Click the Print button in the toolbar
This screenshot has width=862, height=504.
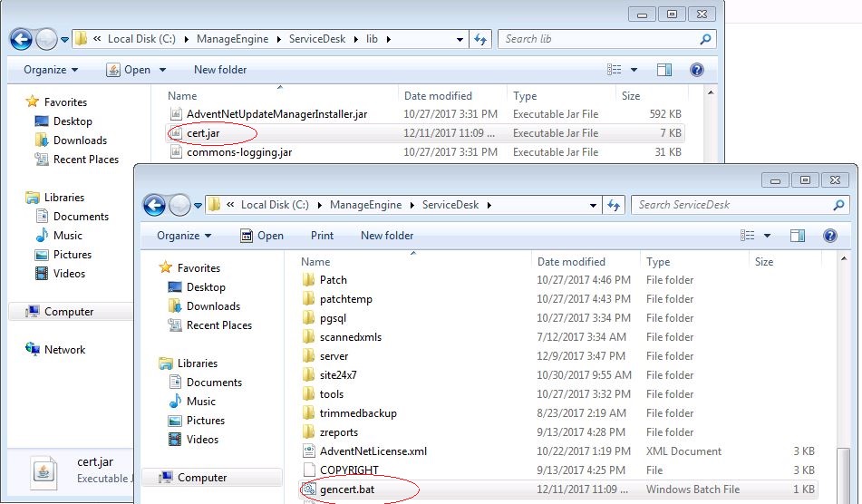pos(322,236)
